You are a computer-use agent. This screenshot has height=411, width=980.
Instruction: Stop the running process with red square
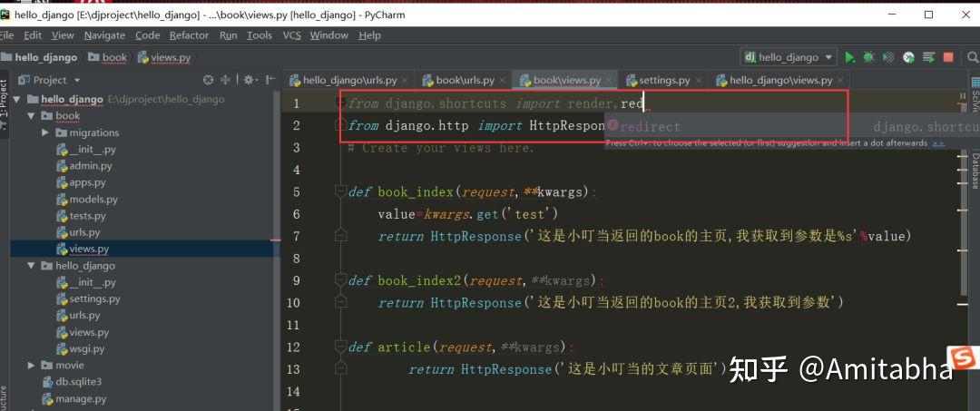coord(948,57)
